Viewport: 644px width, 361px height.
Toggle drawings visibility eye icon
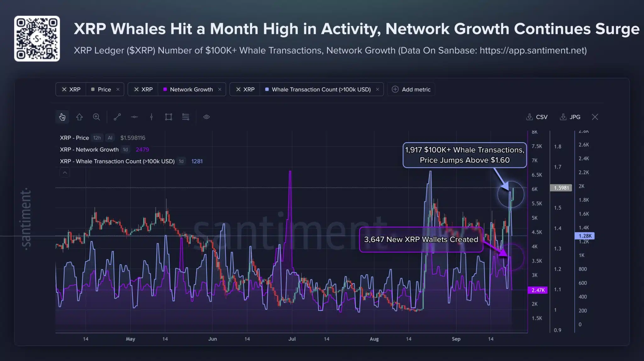point(206,117)
